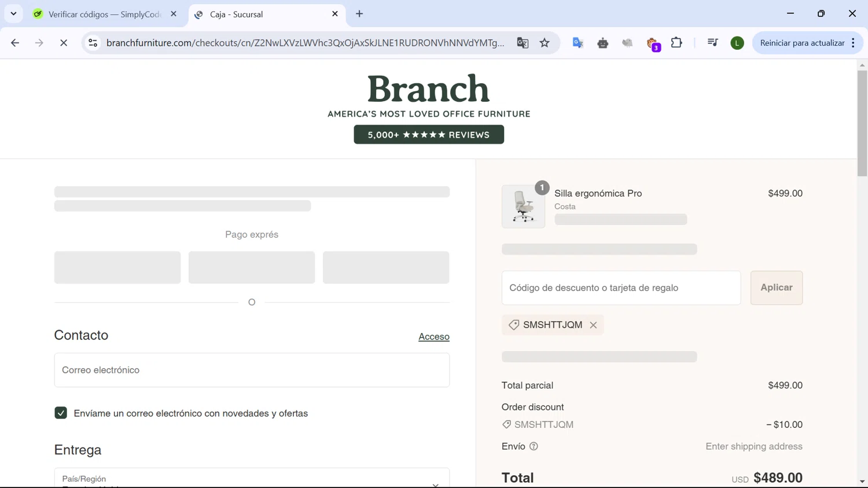The width and height of the screenshot is (868, 488).
Task: Open site information icon in address bar
Action: point(93,43)
